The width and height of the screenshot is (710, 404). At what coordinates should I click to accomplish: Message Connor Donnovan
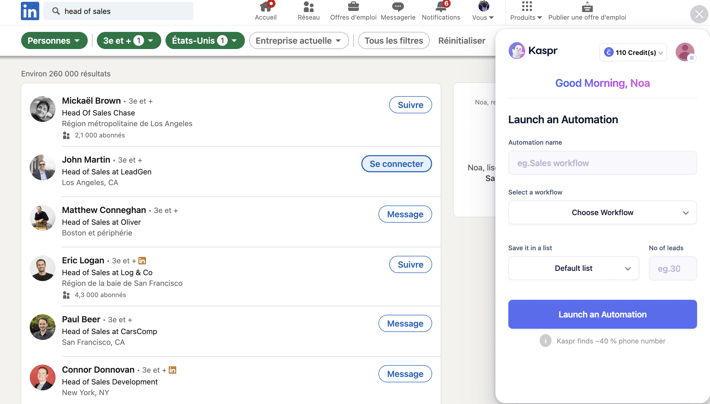tap(405, 374)
